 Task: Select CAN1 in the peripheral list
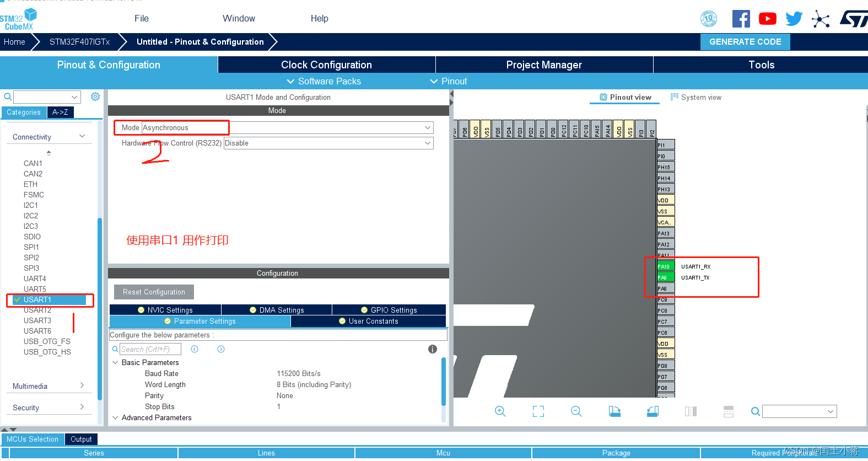point(33,163)
